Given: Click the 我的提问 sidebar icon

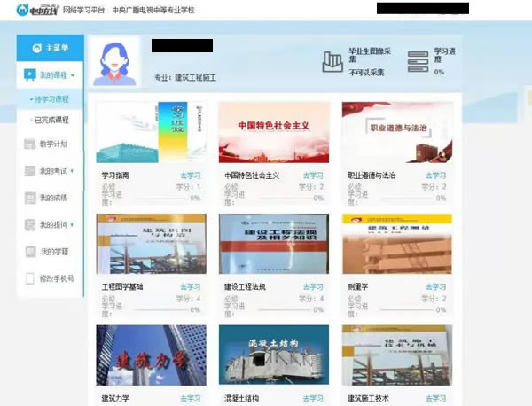Looking at the screenshot, I should pyautogui.click(x=30, y=224).
